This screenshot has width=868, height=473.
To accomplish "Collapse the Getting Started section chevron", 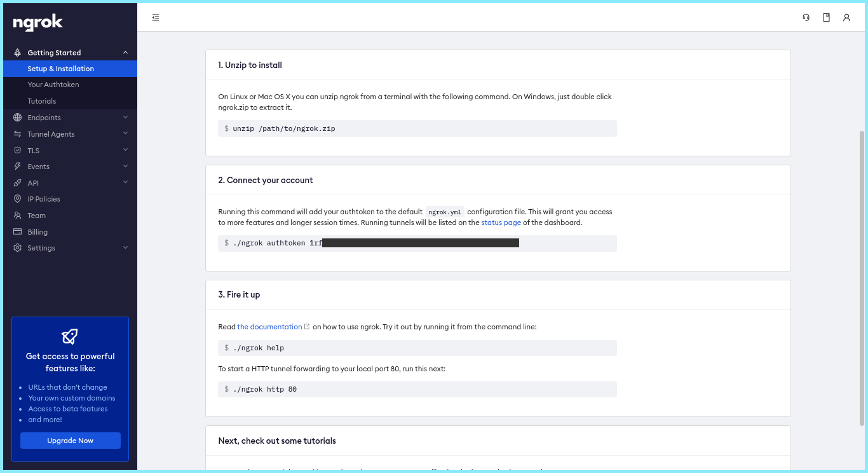I will (125, 53).
